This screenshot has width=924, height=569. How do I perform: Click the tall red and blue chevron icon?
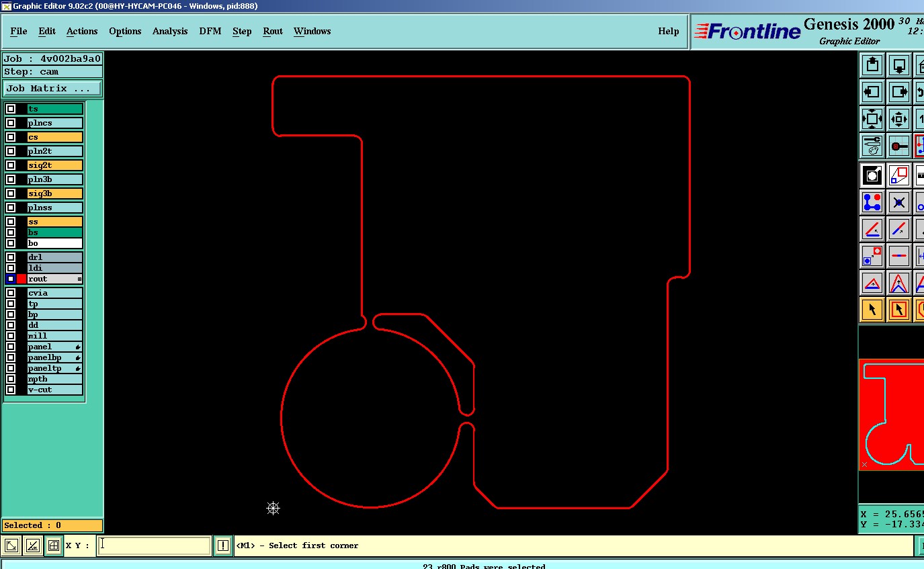pyautogui.click(x=899, y=283)
